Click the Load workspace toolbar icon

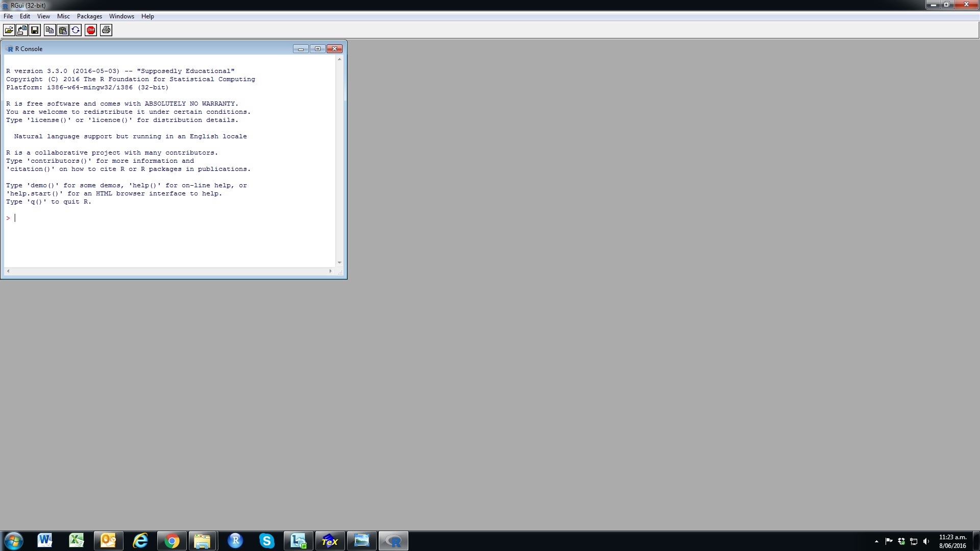tap(22, 30)
